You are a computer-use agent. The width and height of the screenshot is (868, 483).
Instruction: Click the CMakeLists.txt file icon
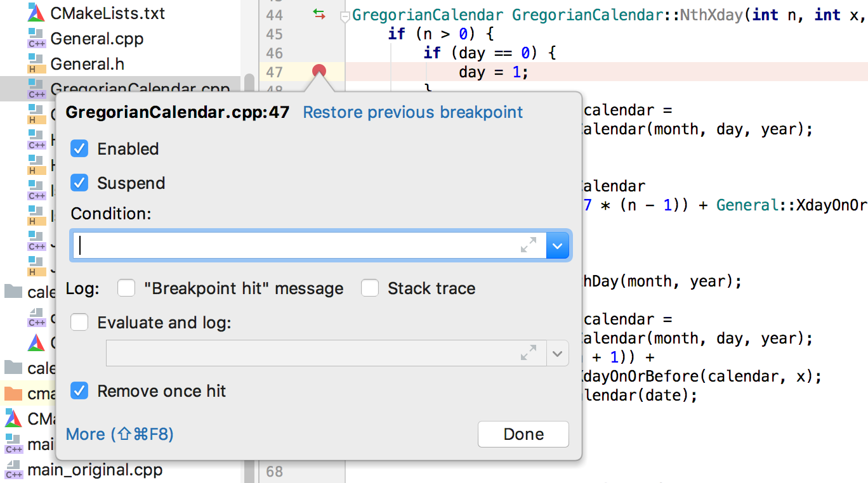click(36, 13)
